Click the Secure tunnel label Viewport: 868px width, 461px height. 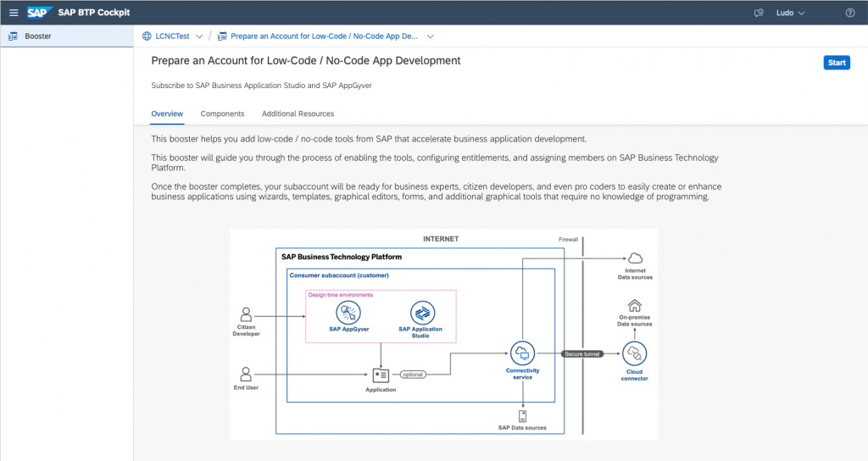click(582, 353)
